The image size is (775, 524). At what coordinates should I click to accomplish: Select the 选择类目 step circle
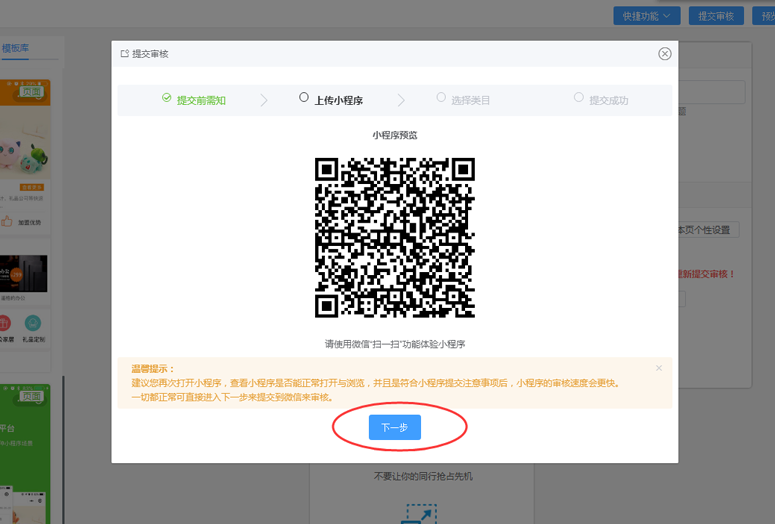pyautogui.click(x=441, y=98)
